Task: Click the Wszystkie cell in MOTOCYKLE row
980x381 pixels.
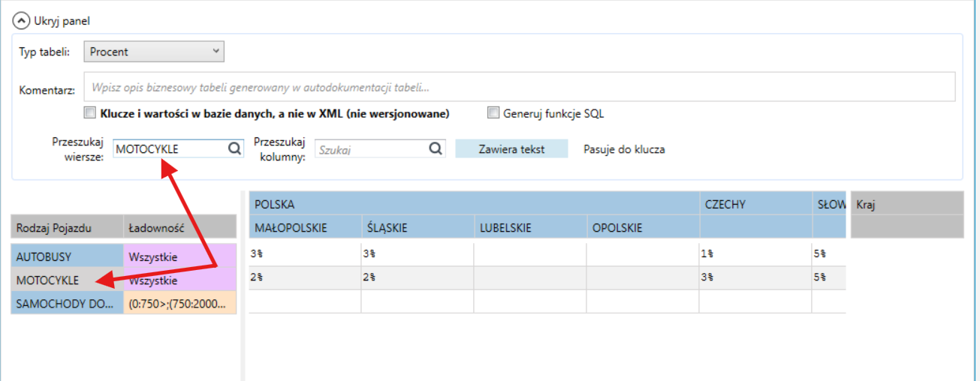Action: pyautogui.click(x=180, y=280)
